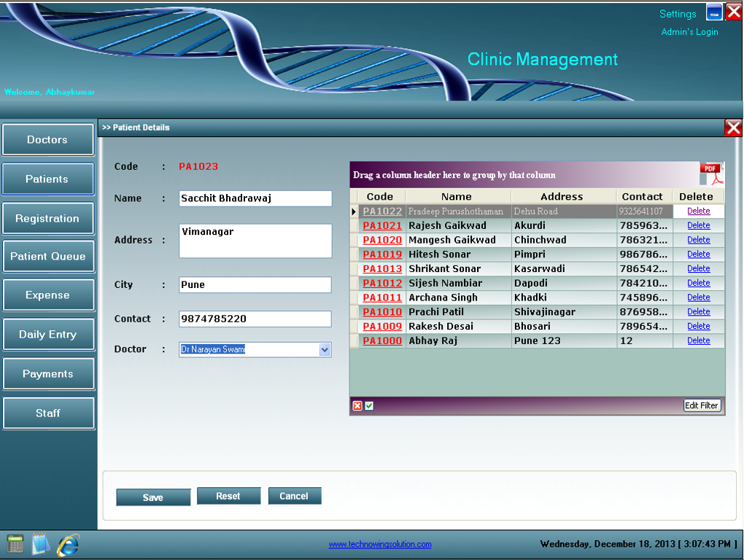Open the Daily Entry menu item
This screenshot has height=560, width=744.
(47, 335)
